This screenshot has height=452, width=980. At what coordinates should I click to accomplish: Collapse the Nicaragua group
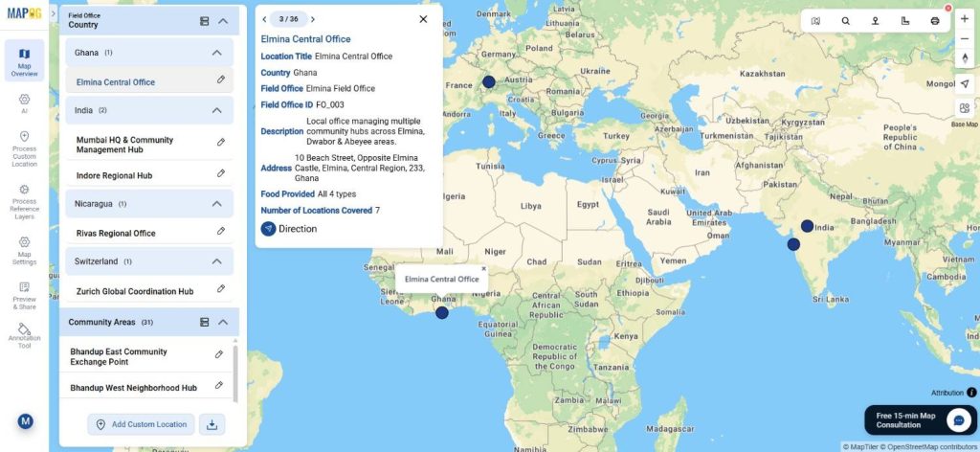click(x=217, y=204)
